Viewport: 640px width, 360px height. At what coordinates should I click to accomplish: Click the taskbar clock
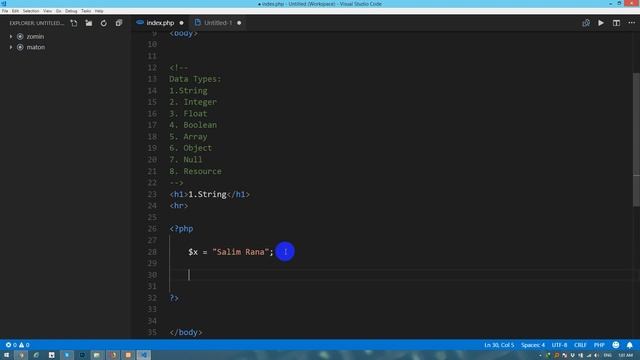pos(625,356)
